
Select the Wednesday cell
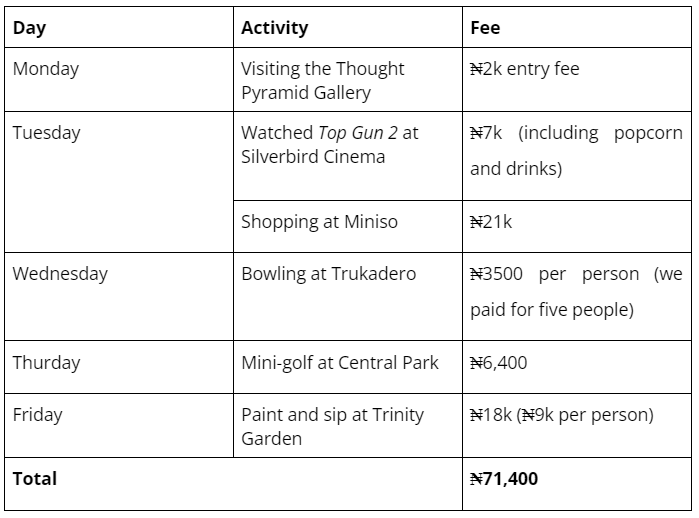(60, 274)
